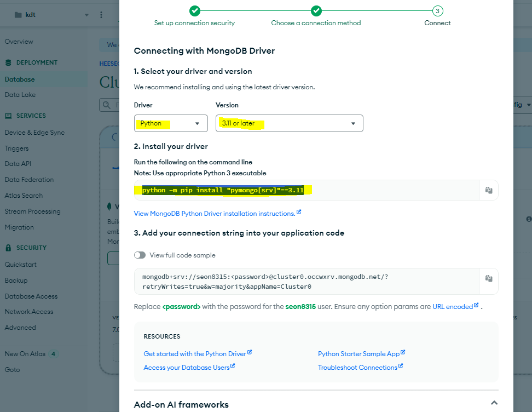This screenshot has height=412, width=532.
Task: Click the external link icon after installation instructions
Action: tap(299, 212)
